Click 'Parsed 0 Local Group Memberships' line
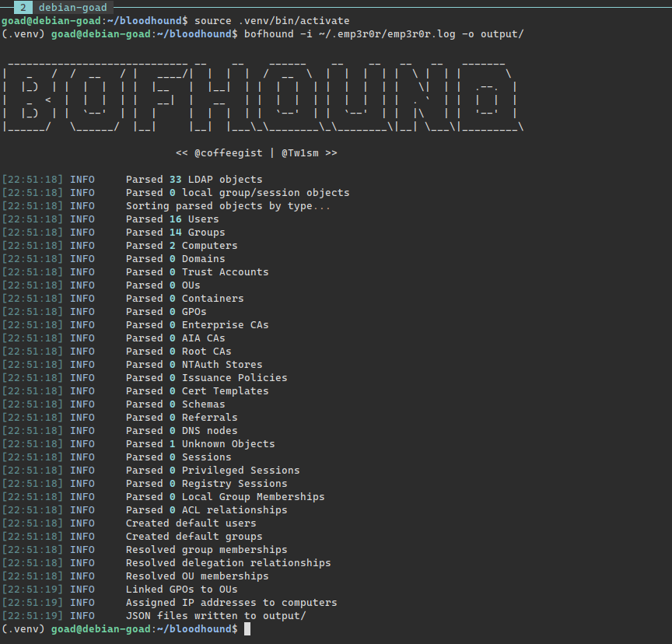672x644 pixels. pos(225,497)
